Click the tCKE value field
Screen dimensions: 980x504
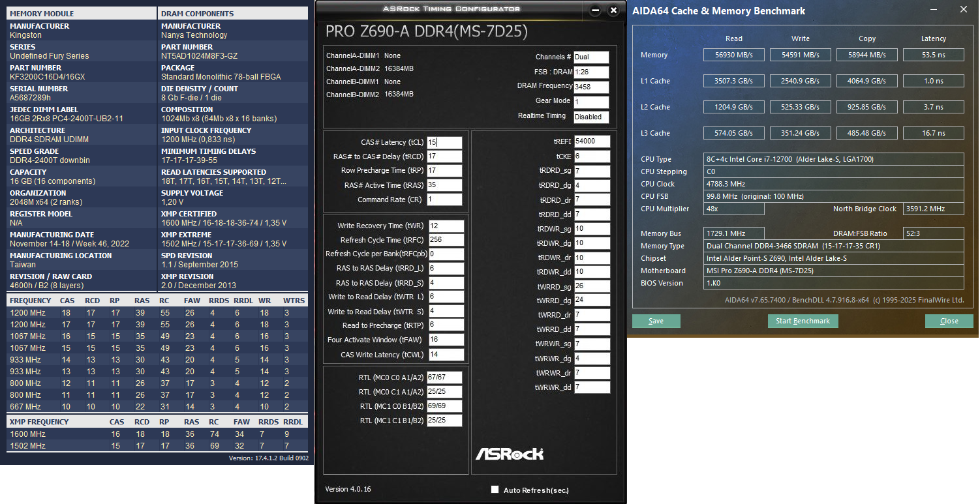coord(592,156)
